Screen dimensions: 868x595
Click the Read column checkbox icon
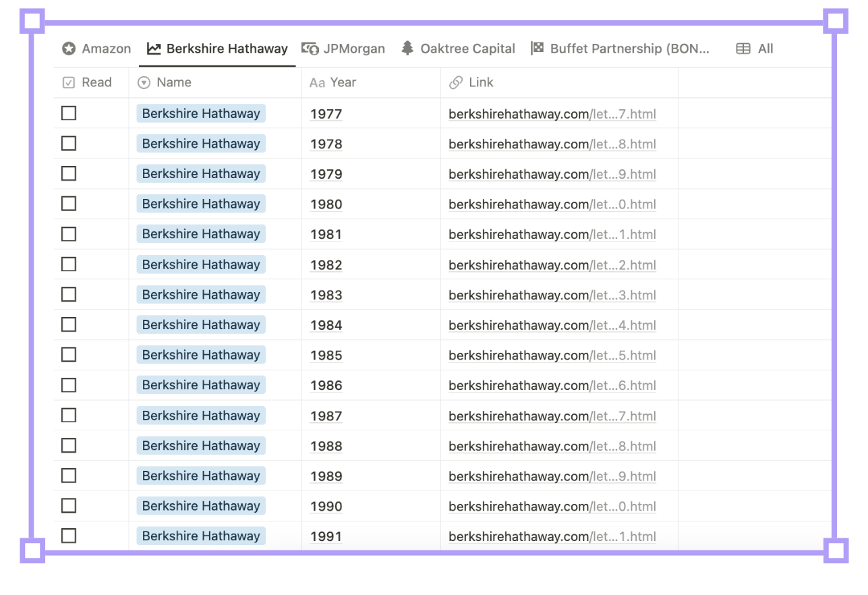pos(68,82)
